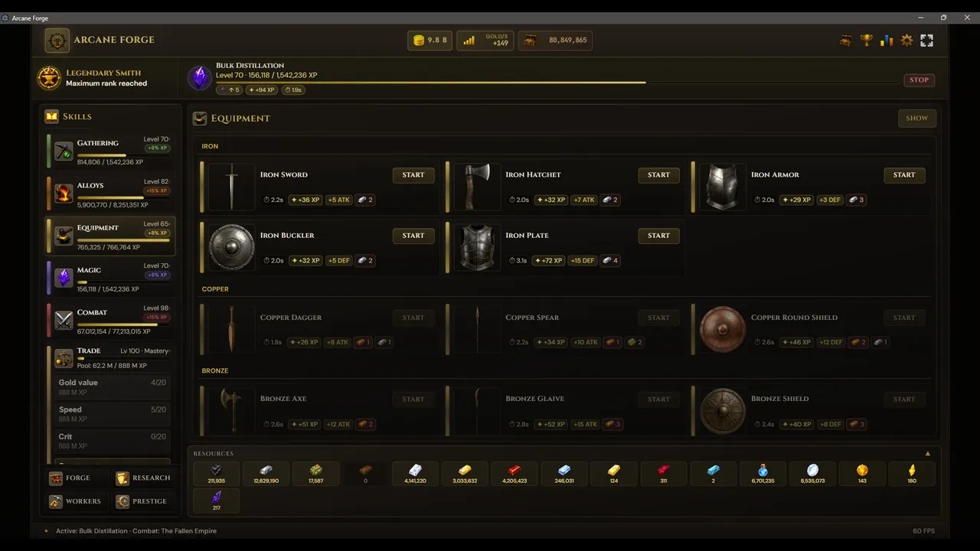This screenshot has width=980, height=551.
Task: Click the Iron Sword item image
Action: [x=232, y=186]
